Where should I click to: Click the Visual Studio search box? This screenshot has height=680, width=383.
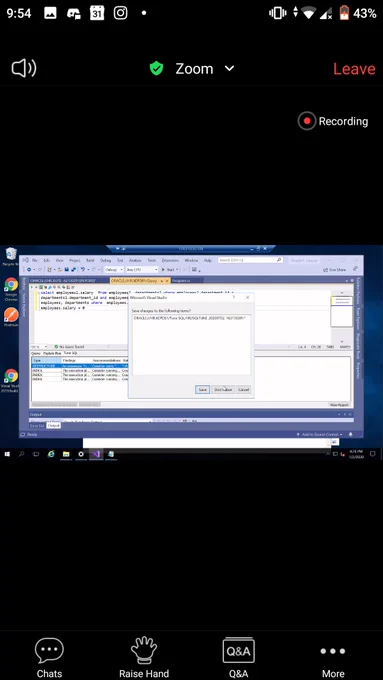point(250,260)
